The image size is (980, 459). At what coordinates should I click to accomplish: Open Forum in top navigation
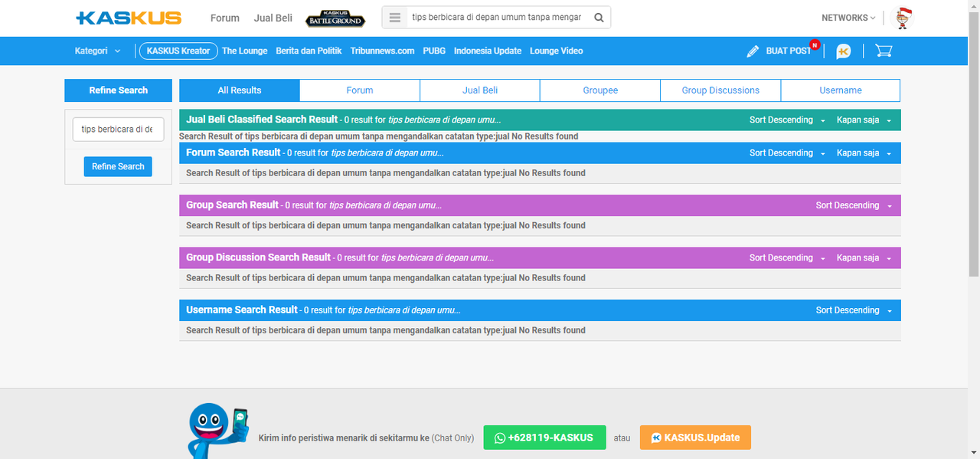(x=225, y=18)
